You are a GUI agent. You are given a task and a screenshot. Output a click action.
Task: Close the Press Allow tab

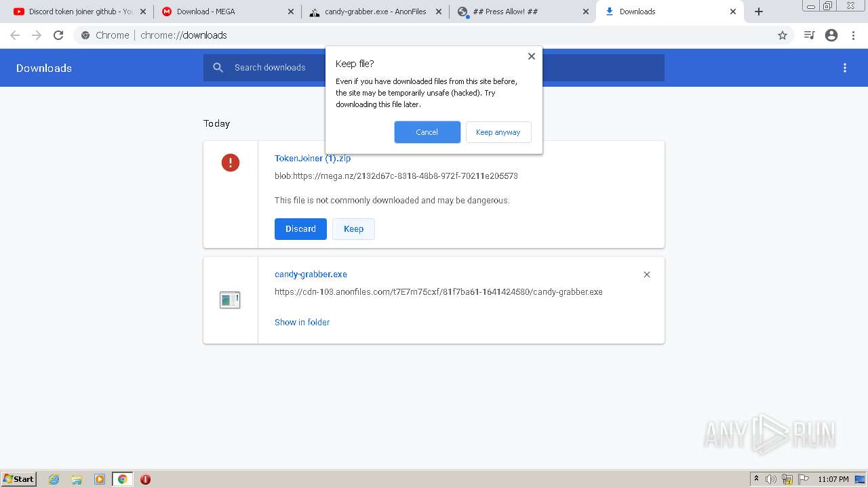[586, 12]
